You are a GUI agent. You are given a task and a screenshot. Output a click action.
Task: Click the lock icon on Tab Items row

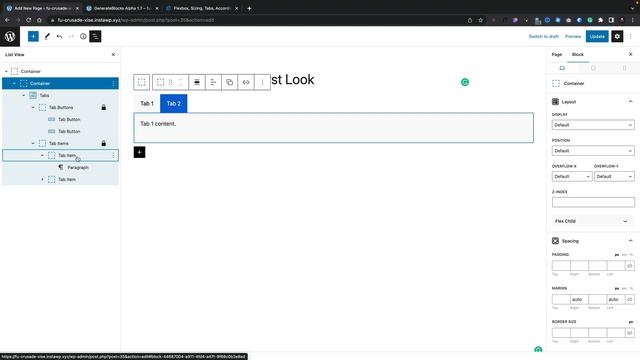click(x=104, y=143)
